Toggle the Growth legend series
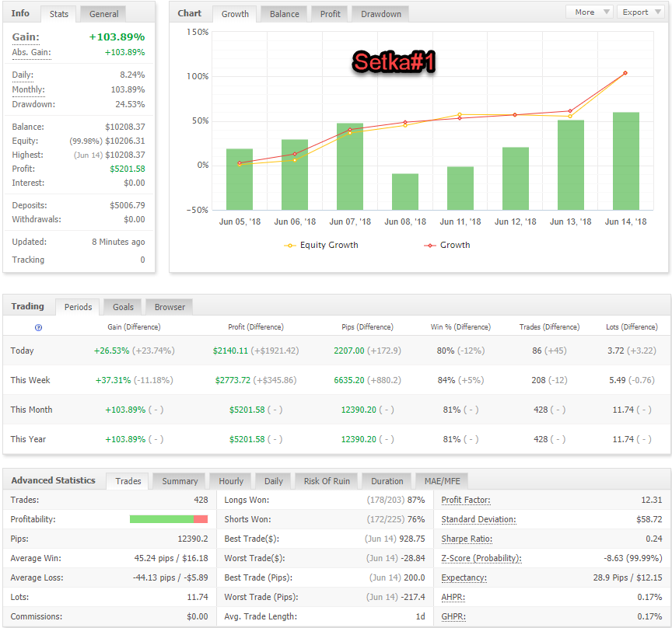The width and height of the screenshot is (672, 628). coord(447,245)
